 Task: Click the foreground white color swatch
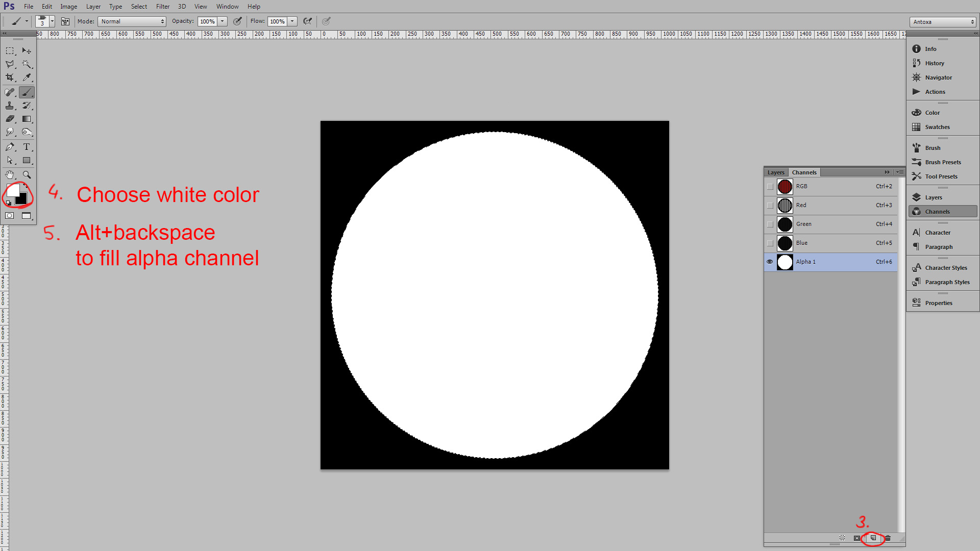coord(12,191)
